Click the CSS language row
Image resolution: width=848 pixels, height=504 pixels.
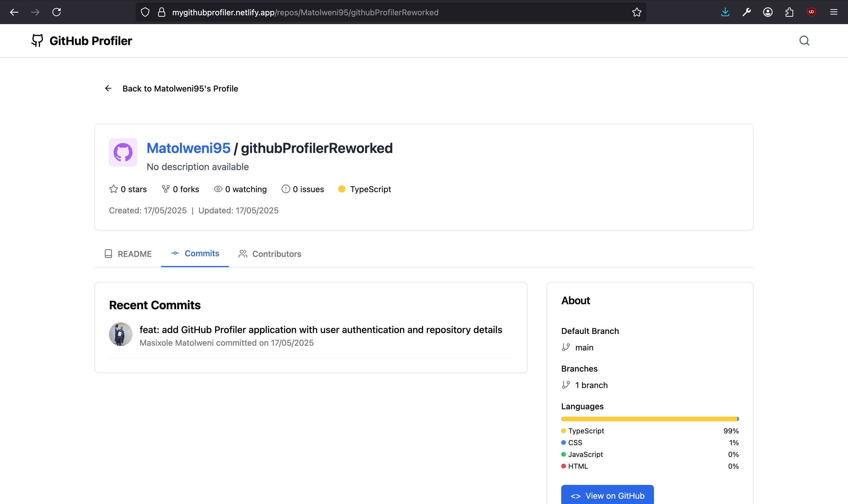pos(650,443)
